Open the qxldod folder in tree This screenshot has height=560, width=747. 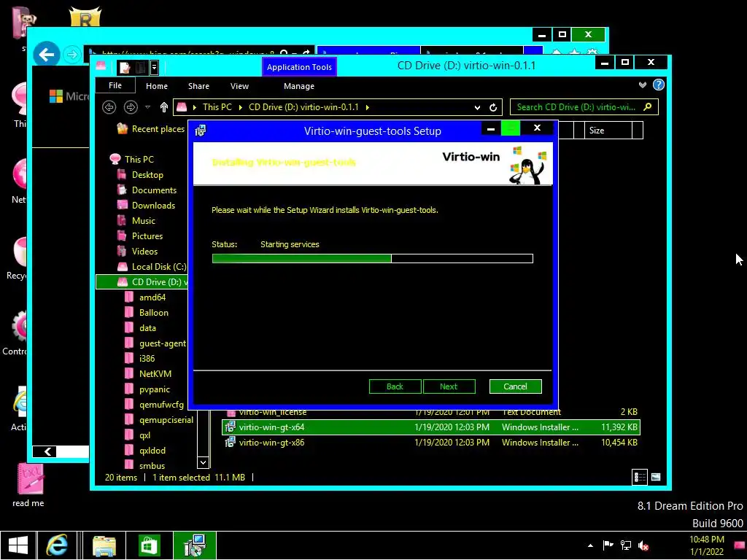pos(145,451)
